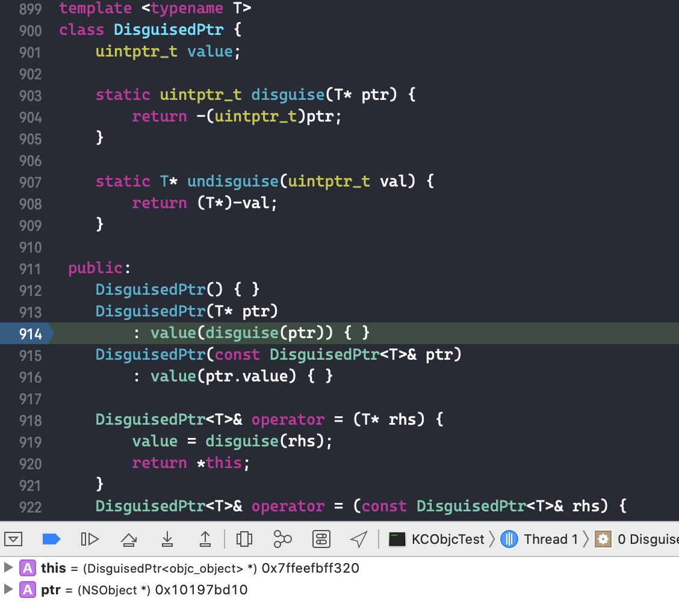
Task: Click line number 914 gutter marker
Action: coord(27,333)
